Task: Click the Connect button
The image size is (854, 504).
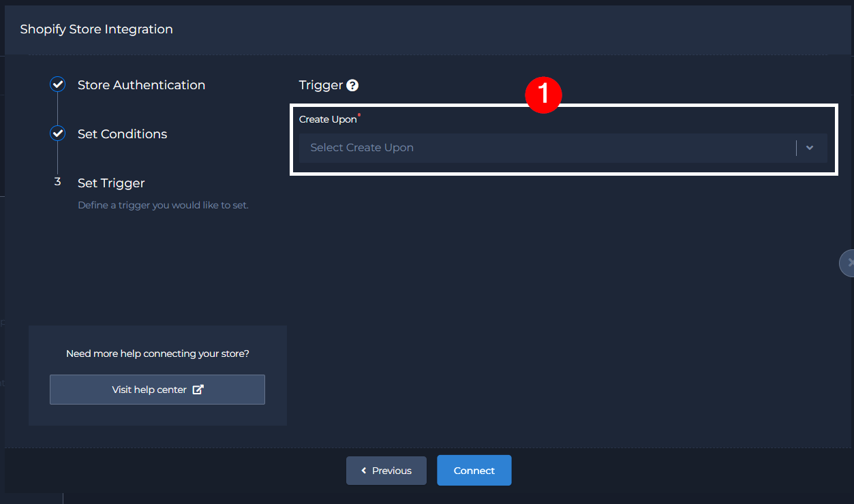Action: [x=474, y=471]
